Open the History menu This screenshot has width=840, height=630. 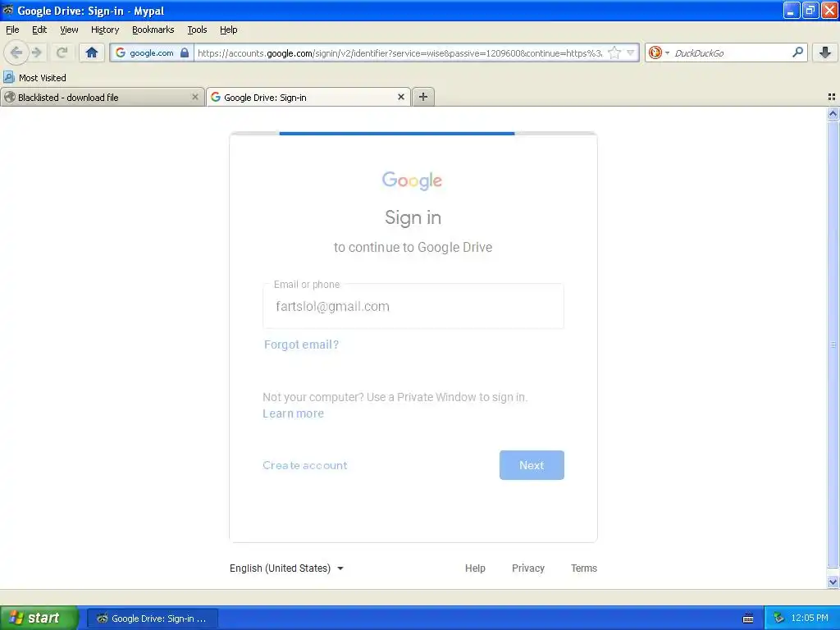(105, 30)
